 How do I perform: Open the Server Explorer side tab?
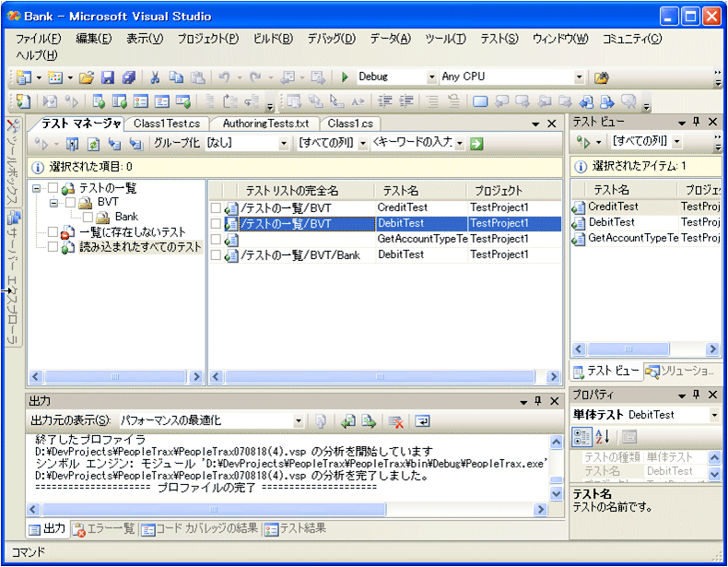coord(13,278)
